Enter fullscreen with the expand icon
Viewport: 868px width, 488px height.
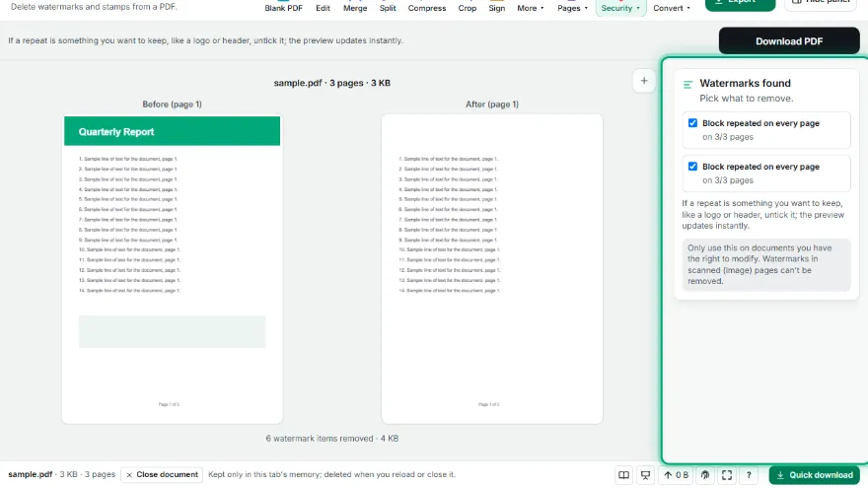(727, 475)
